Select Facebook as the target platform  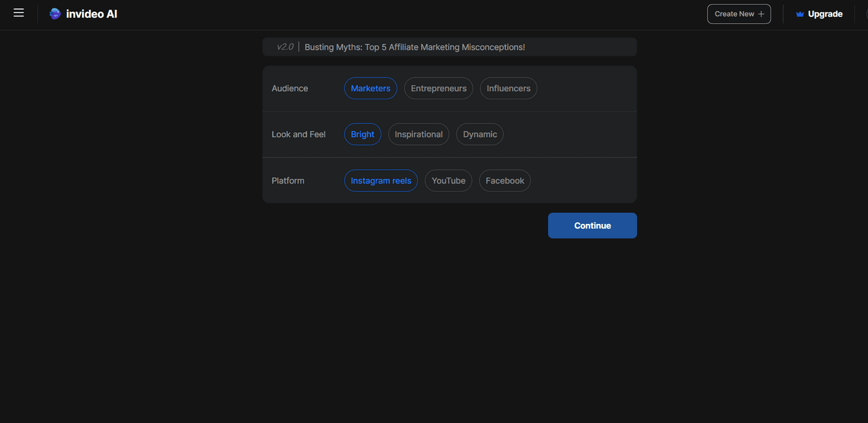504,180
